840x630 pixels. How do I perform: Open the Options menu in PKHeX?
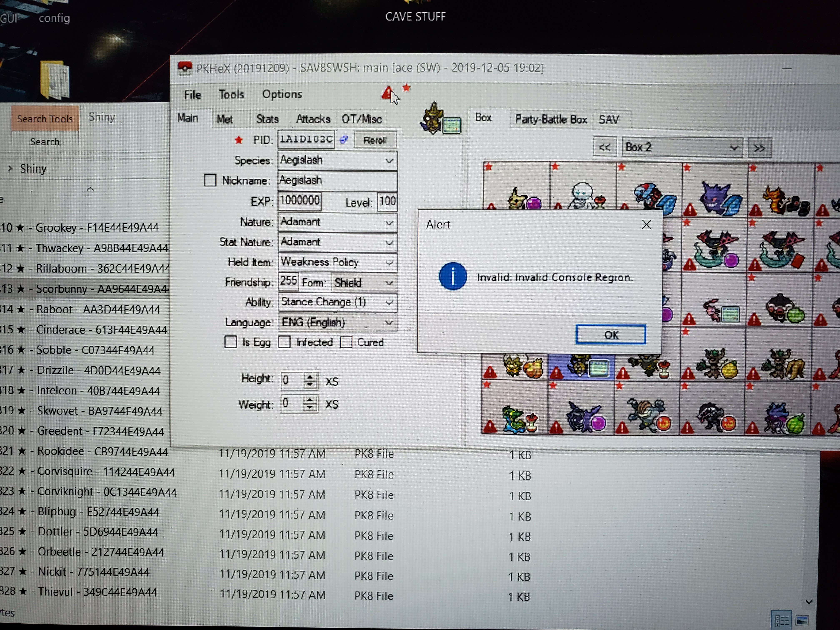pos(282,94)
